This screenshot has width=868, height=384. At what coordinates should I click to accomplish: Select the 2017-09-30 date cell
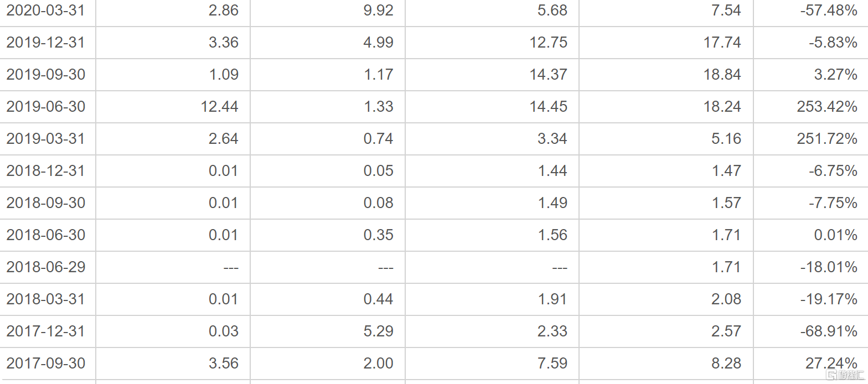click(46, 363)
